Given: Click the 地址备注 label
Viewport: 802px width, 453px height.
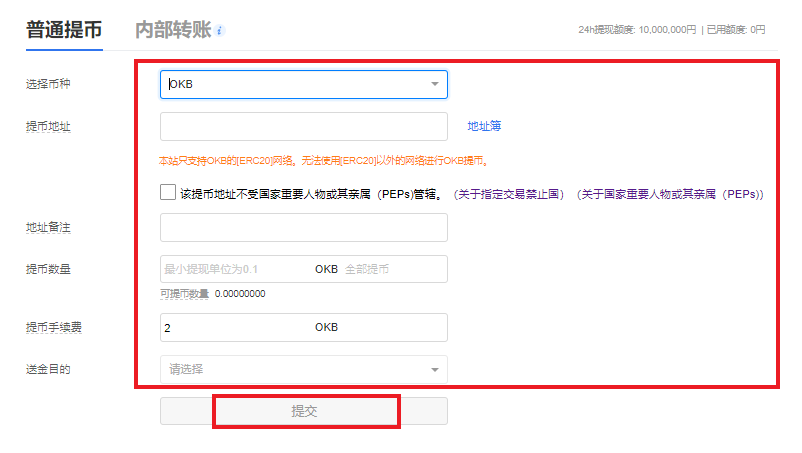Looking at the screenshot, I should (x=48, y=228).
